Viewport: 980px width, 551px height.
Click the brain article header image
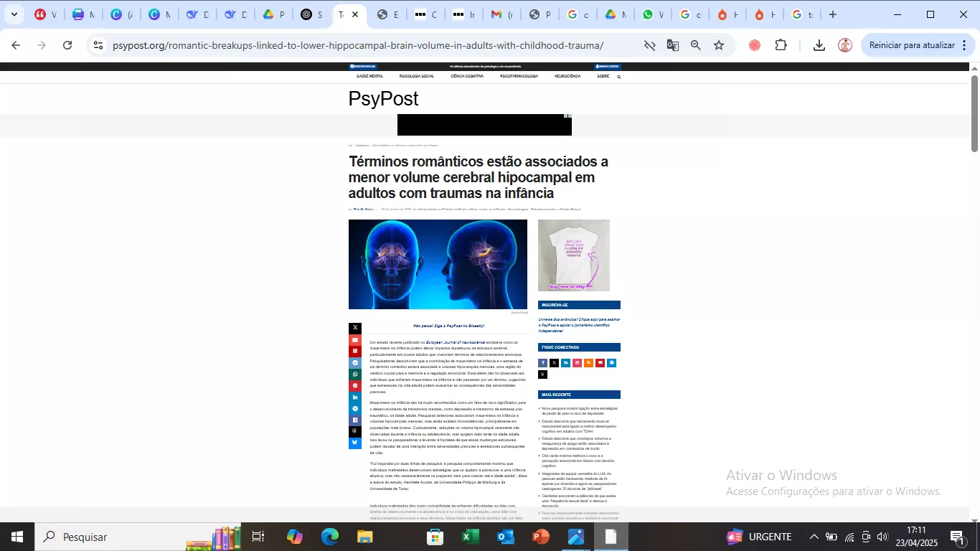coord(438,264)
